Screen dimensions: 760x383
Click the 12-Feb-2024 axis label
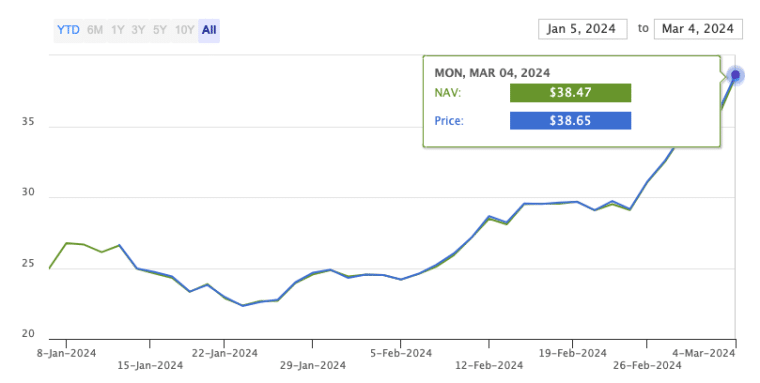(x=489, y=365)
